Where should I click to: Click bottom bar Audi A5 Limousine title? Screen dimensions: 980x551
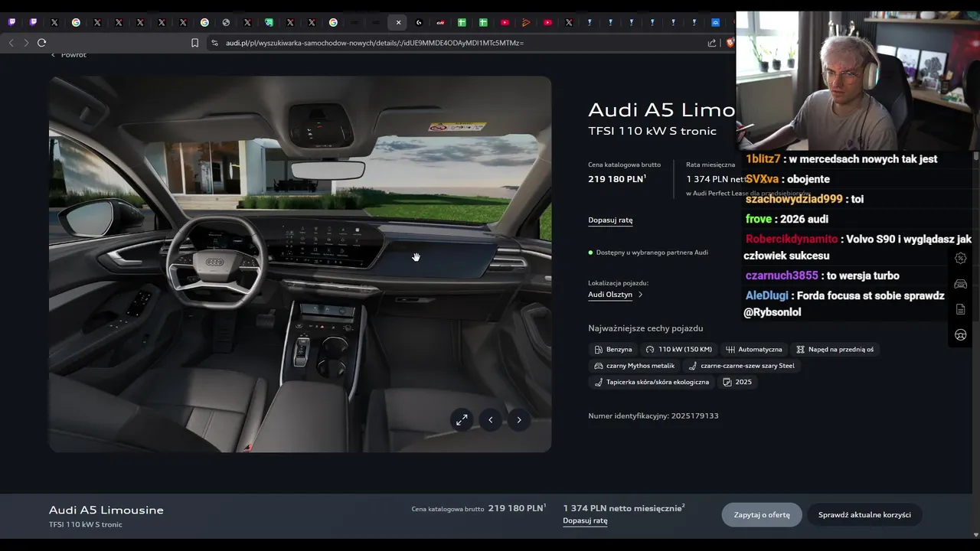coord(106,510)
